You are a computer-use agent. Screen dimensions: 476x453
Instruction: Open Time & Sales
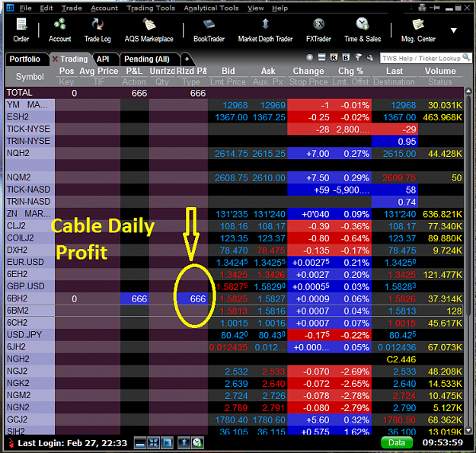(x=363, y=30)
